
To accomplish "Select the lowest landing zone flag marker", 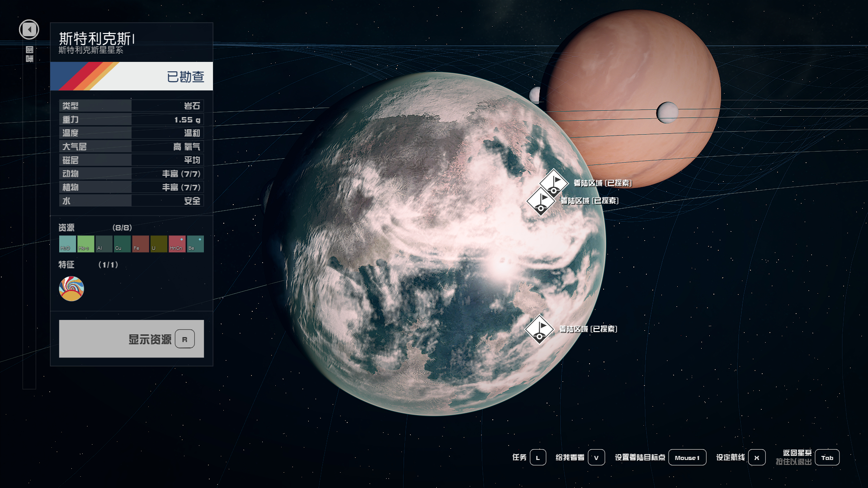I will [539, 329].
